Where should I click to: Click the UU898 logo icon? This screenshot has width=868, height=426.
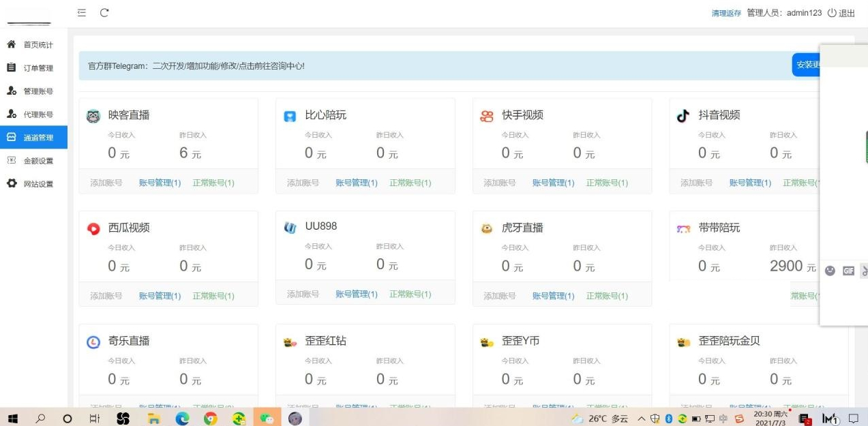[290, 227]
